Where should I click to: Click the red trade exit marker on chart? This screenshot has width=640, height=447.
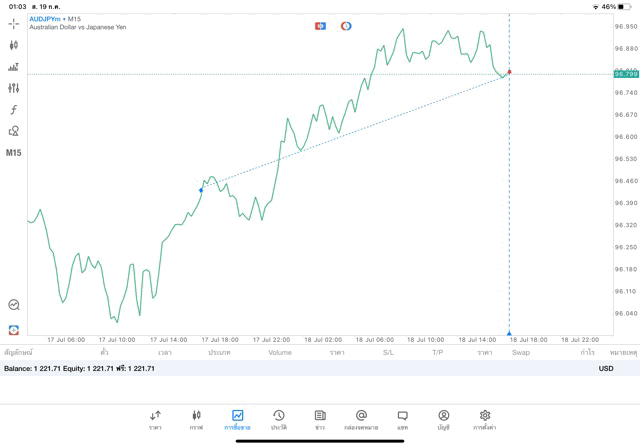510,72
